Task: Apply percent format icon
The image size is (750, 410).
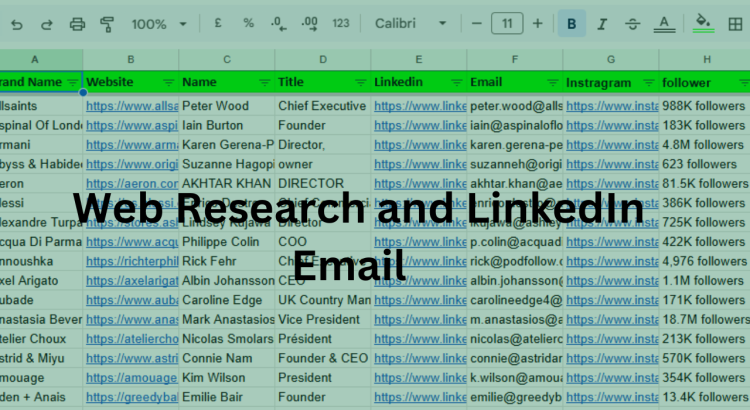Action: coord(249,24)
